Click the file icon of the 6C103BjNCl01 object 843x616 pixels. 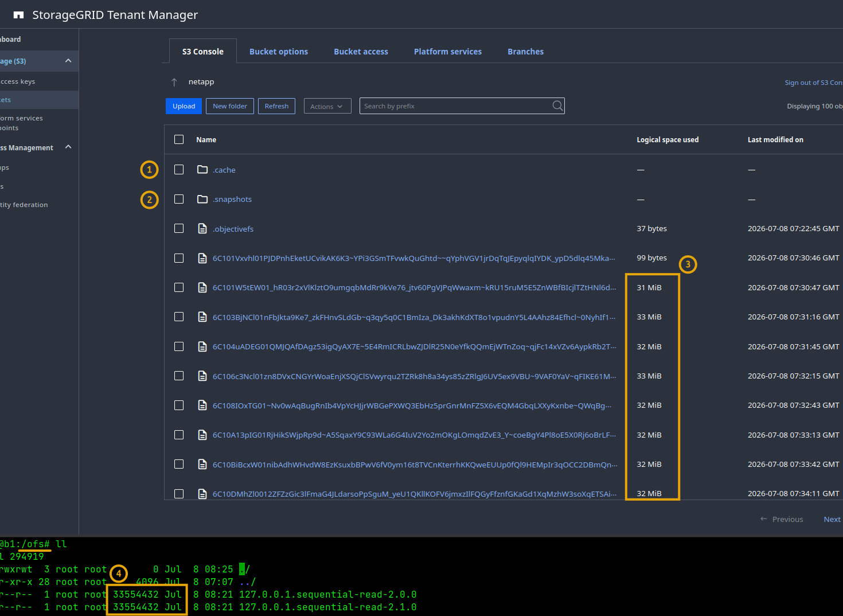202,317
